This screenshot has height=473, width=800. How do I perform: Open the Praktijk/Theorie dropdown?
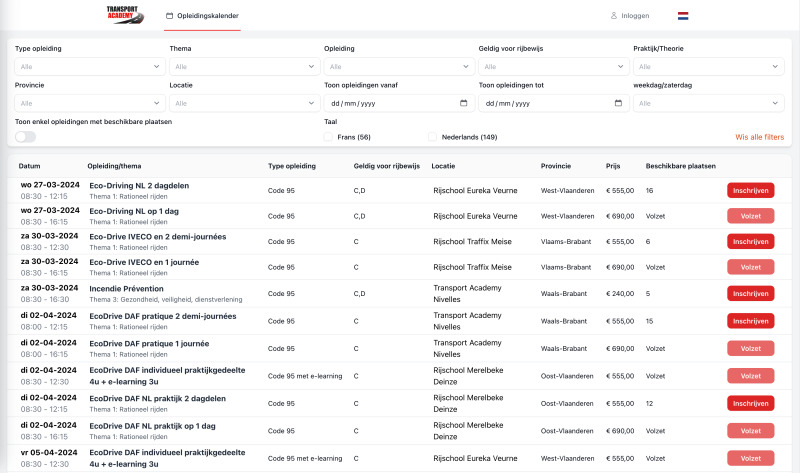(708, 67)
